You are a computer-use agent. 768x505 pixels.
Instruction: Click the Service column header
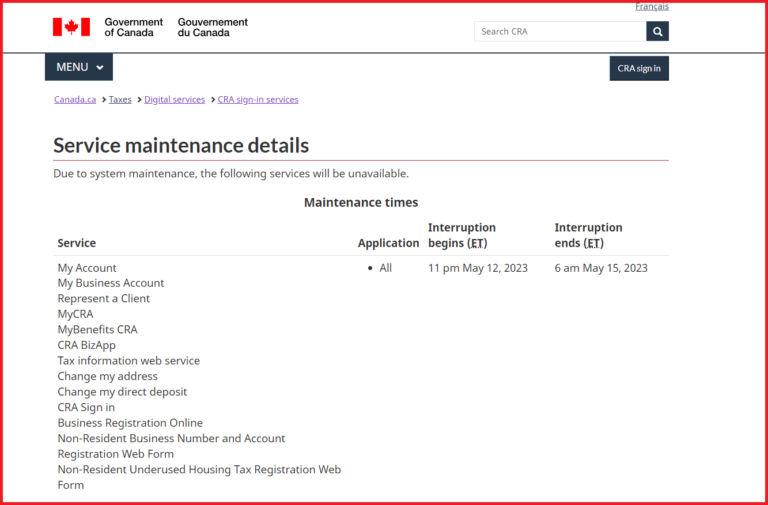coord(77,243)
